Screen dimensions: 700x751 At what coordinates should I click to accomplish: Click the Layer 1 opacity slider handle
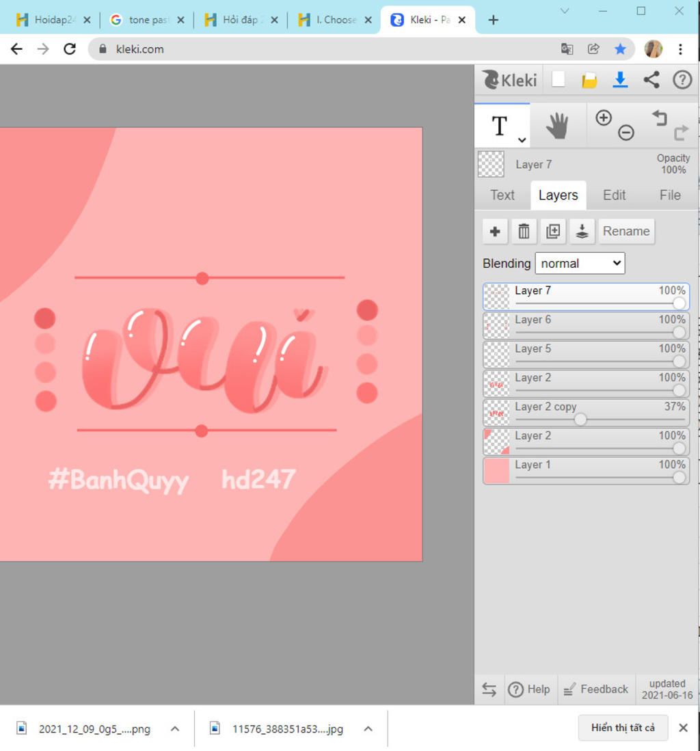[x=679, y=478]
